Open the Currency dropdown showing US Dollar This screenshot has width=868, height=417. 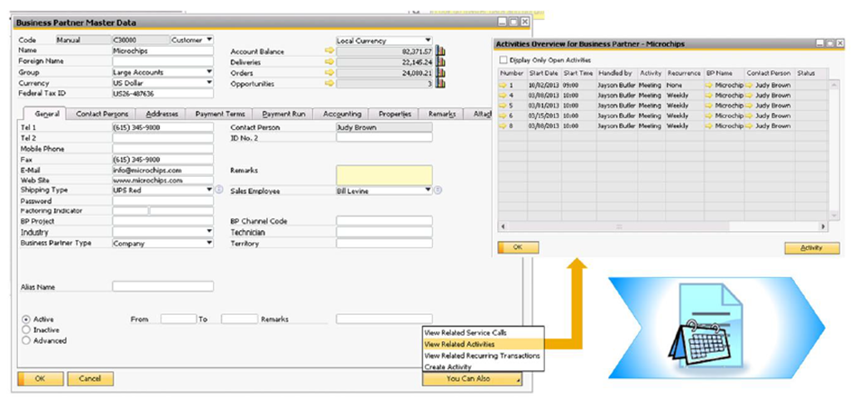click(208, 82)
